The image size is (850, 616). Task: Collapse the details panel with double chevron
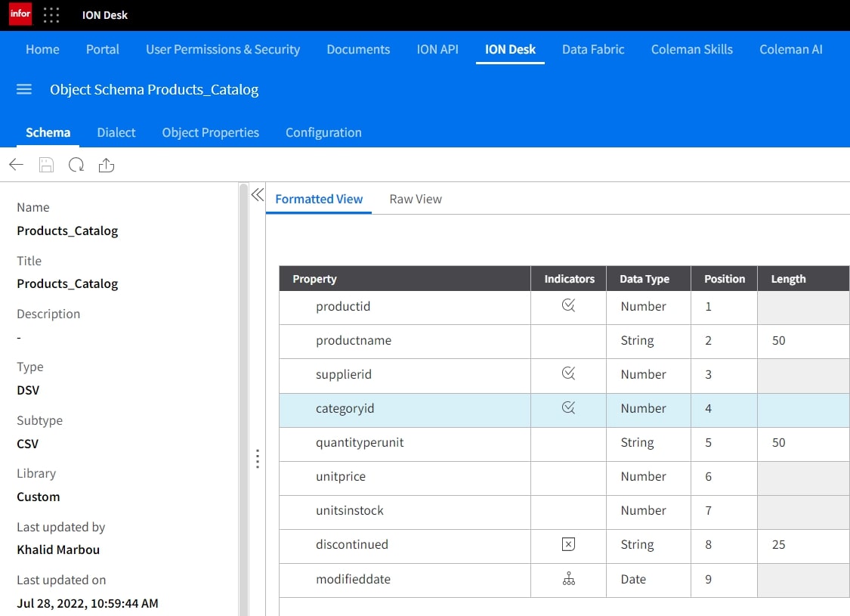coord(258,195)
